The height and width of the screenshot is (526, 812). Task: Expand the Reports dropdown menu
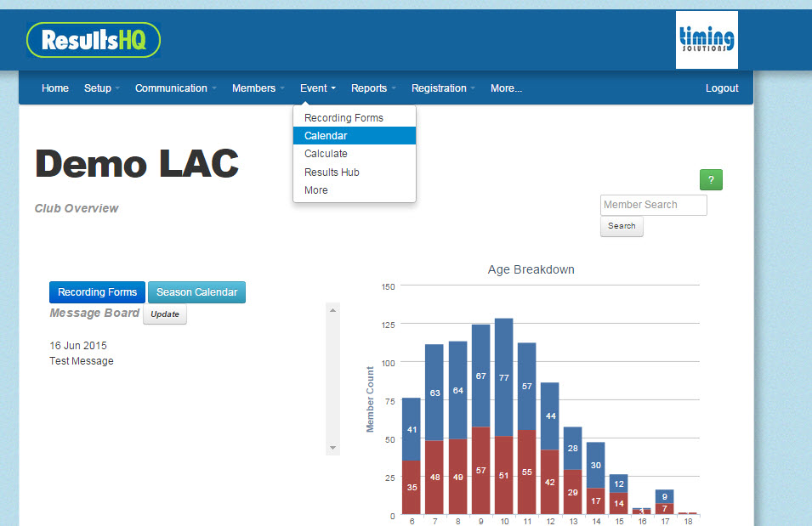(372, 88)
